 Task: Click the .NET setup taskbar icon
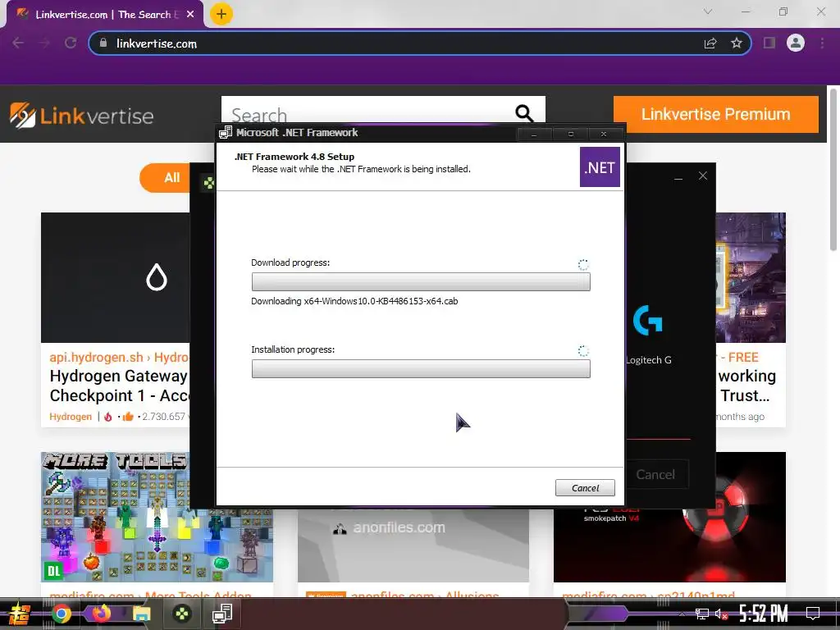click(221, 614)
